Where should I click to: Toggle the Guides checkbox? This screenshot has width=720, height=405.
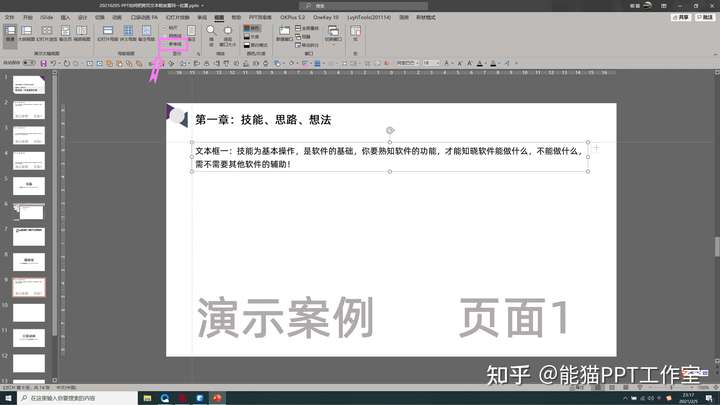pos(172,44)
